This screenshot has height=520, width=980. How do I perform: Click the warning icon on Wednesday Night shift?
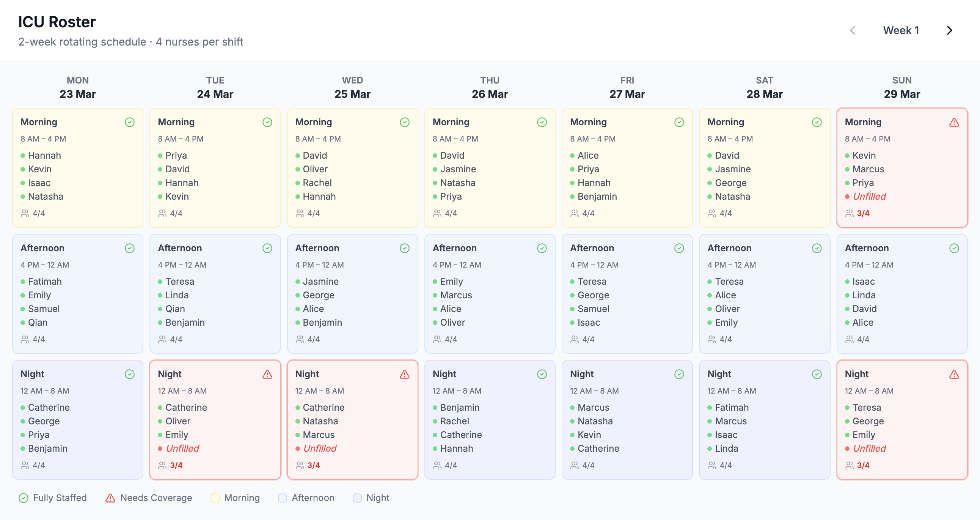click(x=405, y=374)
